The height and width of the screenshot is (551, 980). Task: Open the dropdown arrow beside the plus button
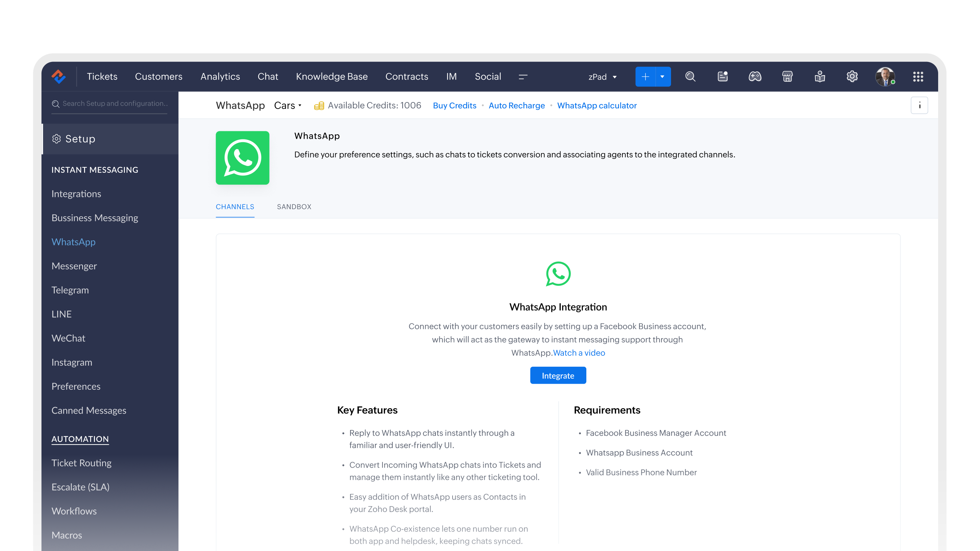[663, 77]
